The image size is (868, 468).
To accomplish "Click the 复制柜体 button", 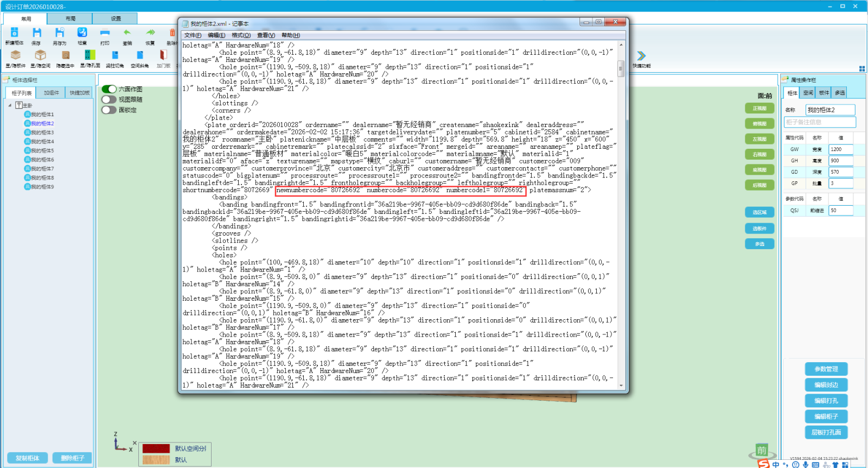I will pos(27,458).
